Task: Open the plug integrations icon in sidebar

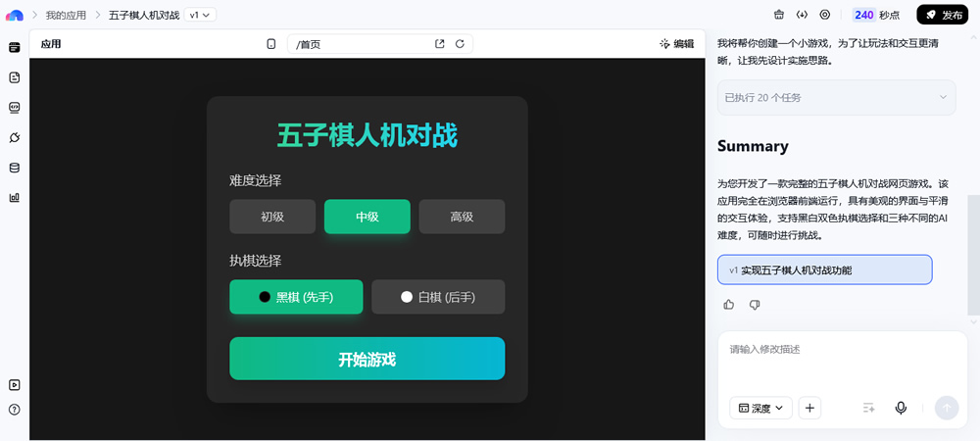Action: [14, 137]
